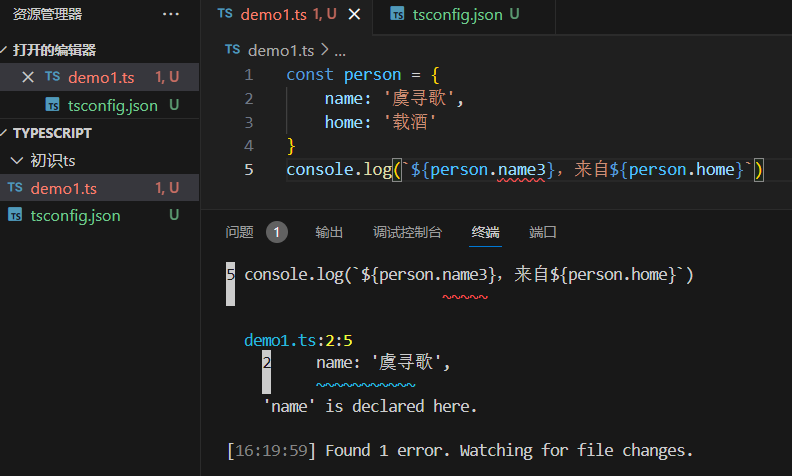Select the 终端 panel tab
This screenshot has width=792, height=476.
(485, 232)
